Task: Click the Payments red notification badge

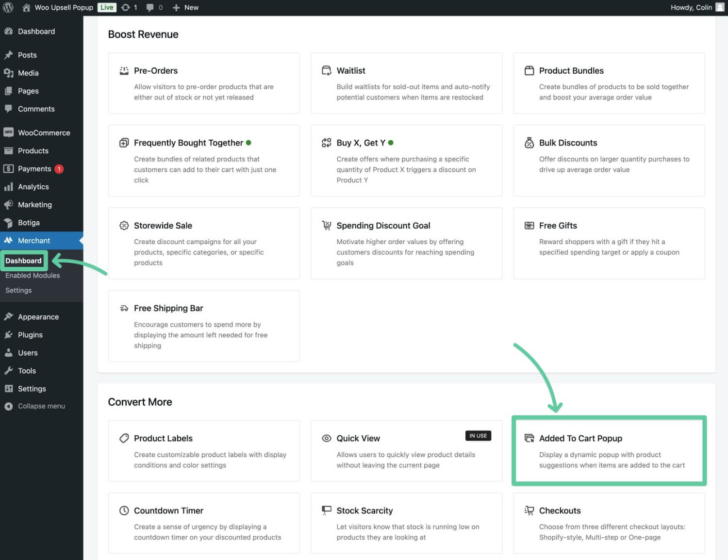Action: [x=59, y=169]
